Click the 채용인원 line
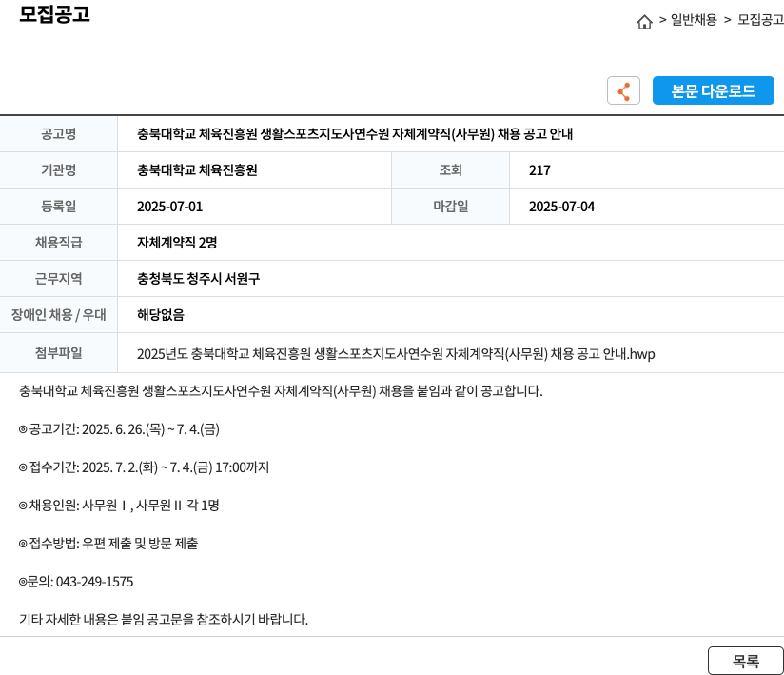The width and height of the screenshot is (784, 675). coord(119,506)
